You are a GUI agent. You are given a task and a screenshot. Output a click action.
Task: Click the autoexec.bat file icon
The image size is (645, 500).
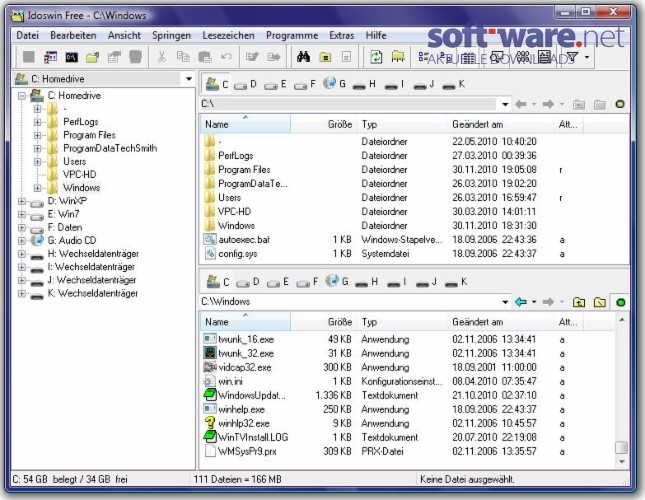(x=210, y=239)
